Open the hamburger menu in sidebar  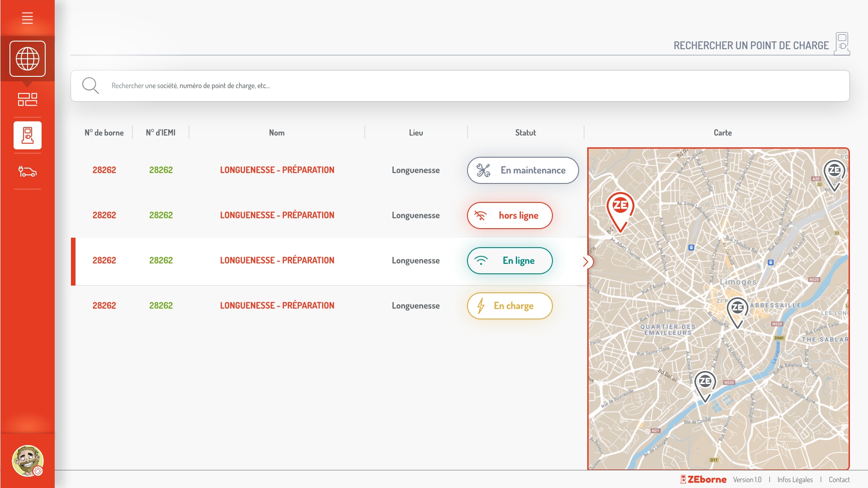(x=27, y=18)
